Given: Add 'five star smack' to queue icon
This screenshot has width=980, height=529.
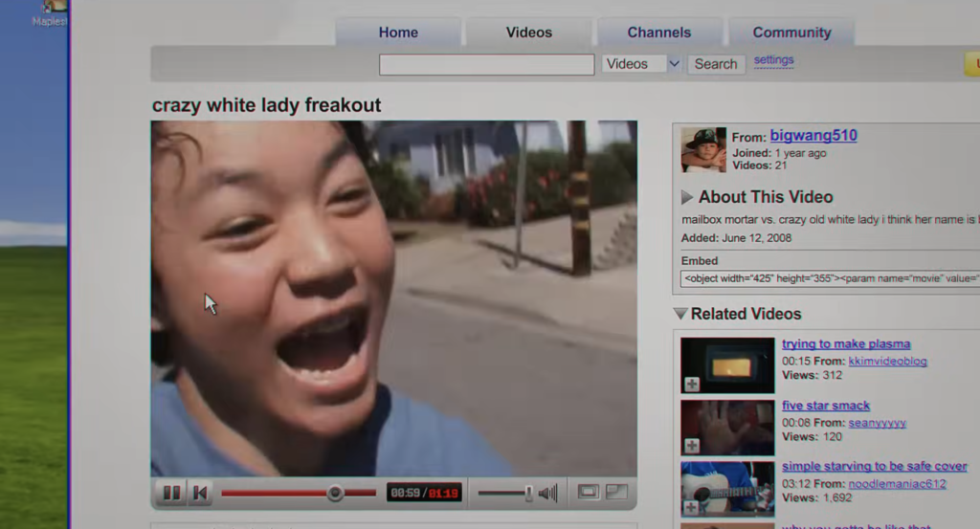Looking at the screenshot, I should pyautogui.click(x=691, y=446).
